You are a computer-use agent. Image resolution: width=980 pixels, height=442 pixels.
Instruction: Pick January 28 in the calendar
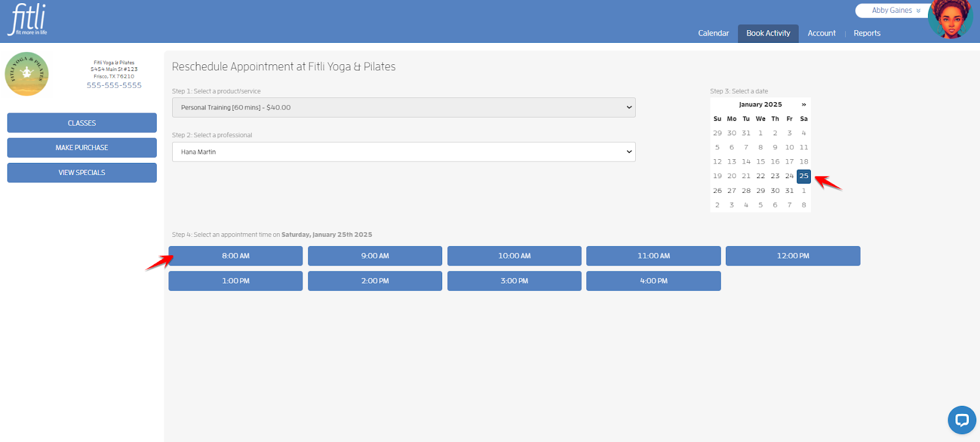[x=746, y=190]
